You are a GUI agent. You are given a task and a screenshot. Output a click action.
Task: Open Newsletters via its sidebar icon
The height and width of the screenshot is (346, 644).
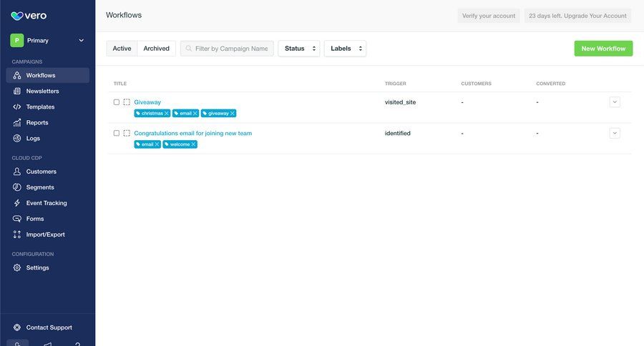pyautogui.click(x=17, y=91)
